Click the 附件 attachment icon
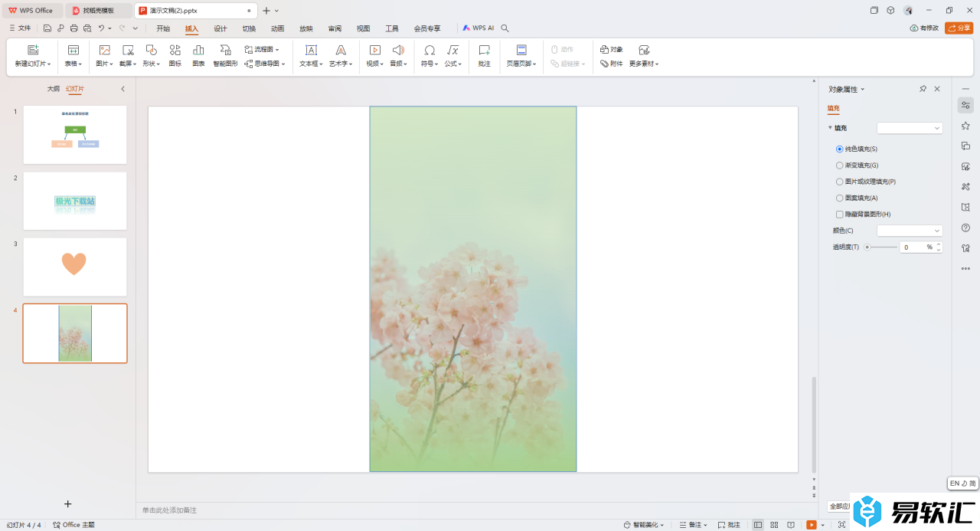The height and width of the screenshot is (531, 980). click(x=612, y=64)
